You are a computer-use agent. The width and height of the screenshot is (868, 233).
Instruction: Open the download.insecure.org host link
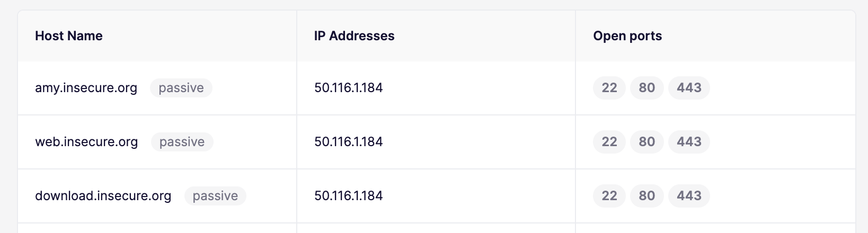pos(103,196)
